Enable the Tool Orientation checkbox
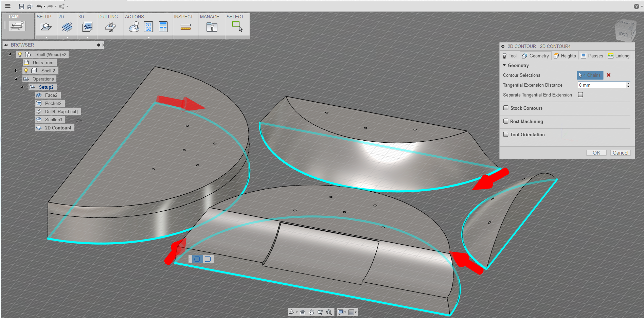The height and width of the screenshot is (318, 644). point(506,134)
